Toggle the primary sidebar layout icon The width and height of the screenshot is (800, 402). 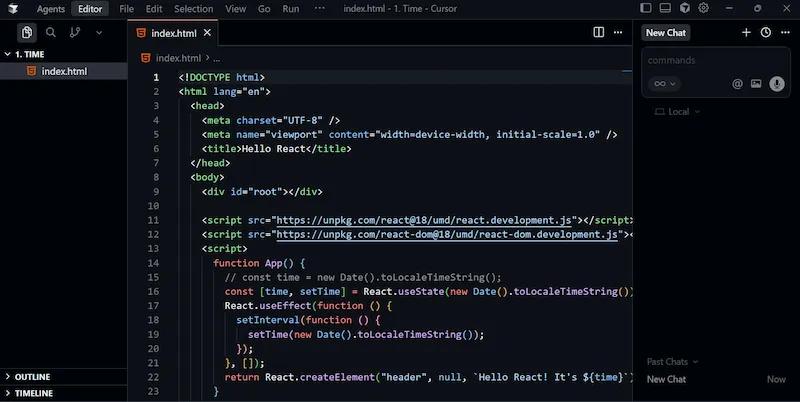pyautogui.click(x=646, y=8)
